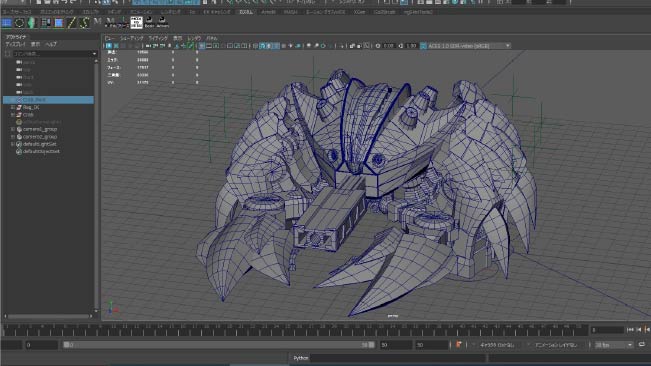Open the Arnold shelf tab

tap(268, 12)
